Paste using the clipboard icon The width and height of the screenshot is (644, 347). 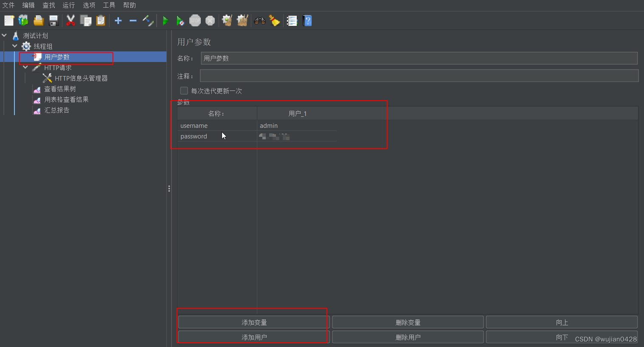pos(101,20)
